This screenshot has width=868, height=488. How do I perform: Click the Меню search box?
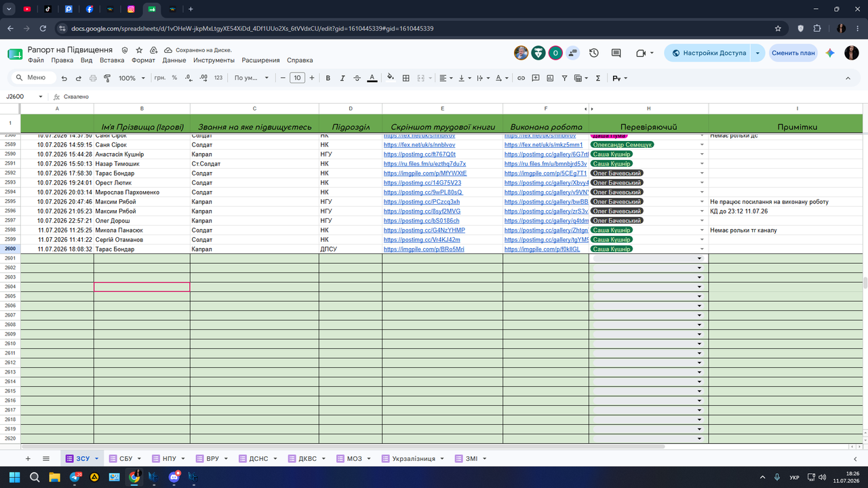click(x=35, y=78)
